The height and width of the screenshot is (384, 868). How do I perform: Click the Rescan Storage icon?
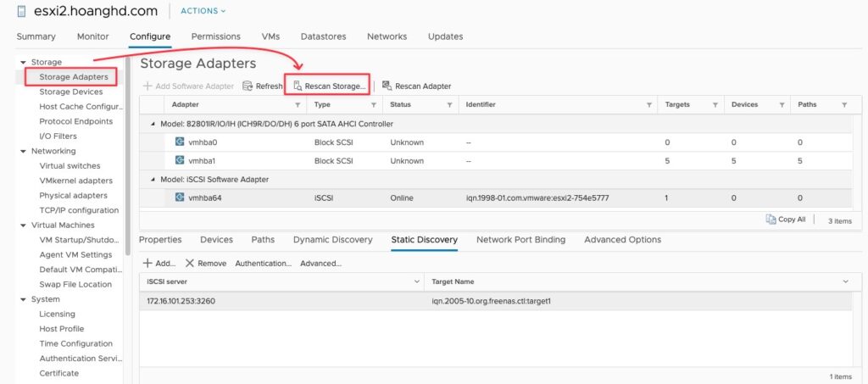click(x=298, y=86)
